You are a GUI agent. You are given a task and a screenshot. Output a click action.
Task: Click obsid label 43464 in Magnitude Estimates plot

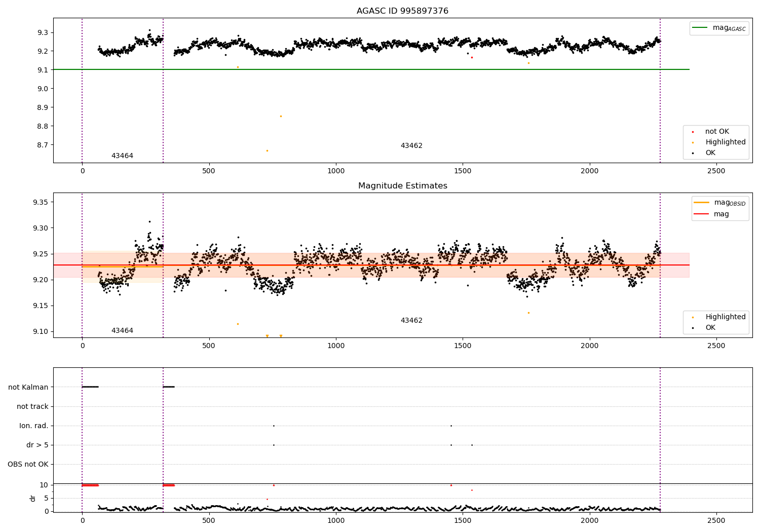pos(122,331)
